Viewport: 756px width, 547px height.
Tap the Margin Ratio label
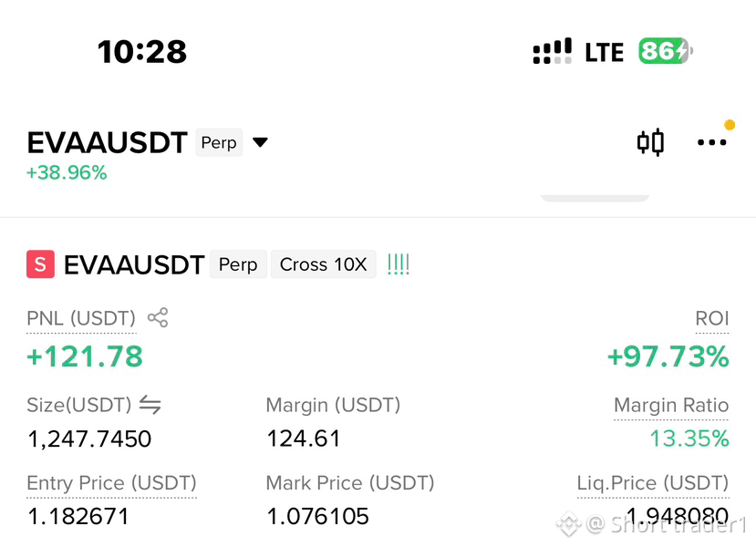pyautogui.click(x=671, y=406)
